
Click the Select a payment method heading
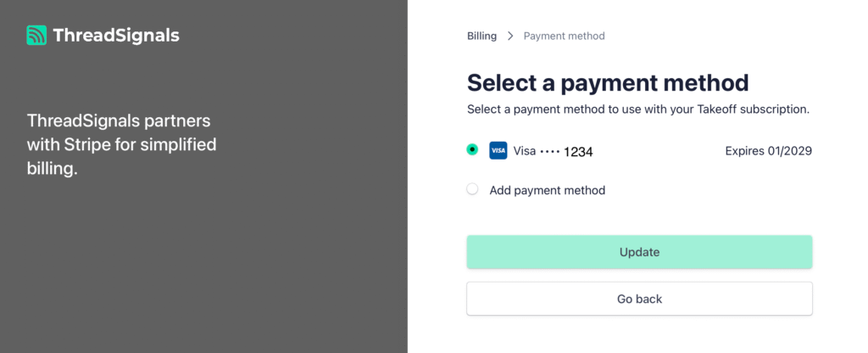608,82
